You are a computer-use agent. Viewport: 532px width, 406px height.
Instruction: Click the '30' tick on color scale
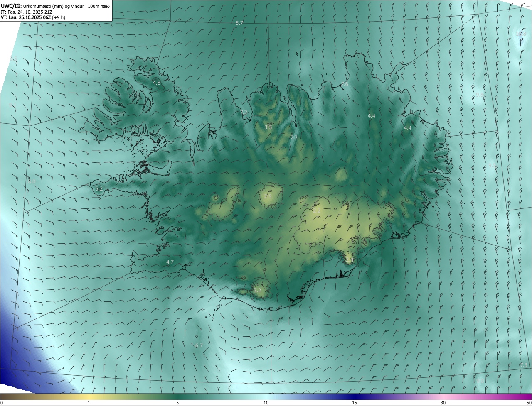[443, 403]
